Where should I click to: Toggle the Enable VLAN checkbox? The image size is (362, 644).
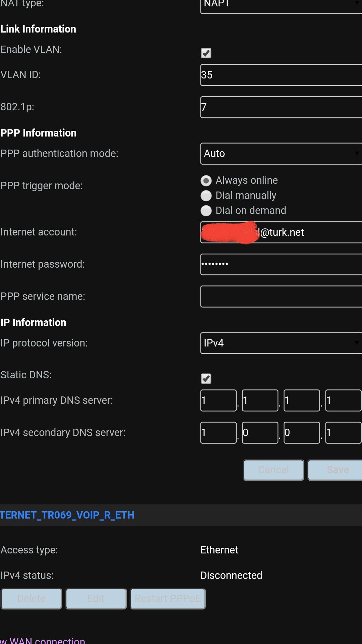tap(206, 53)
